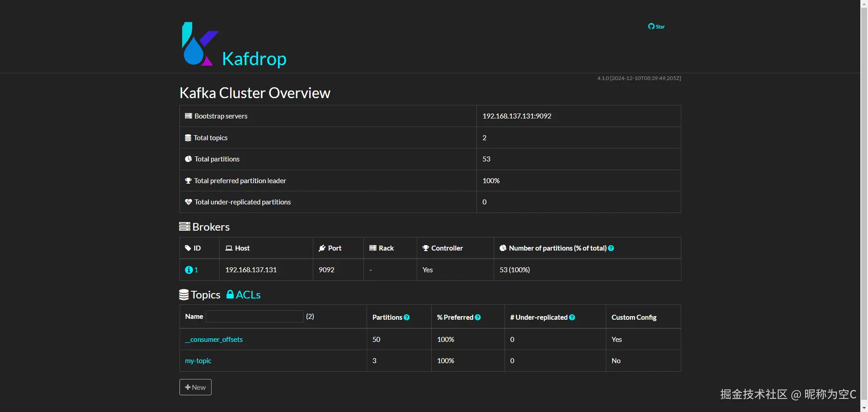Click the bootstrap server value 192.168.137.131:9092
Screen dimensions: 868x412
click(517, 116)
